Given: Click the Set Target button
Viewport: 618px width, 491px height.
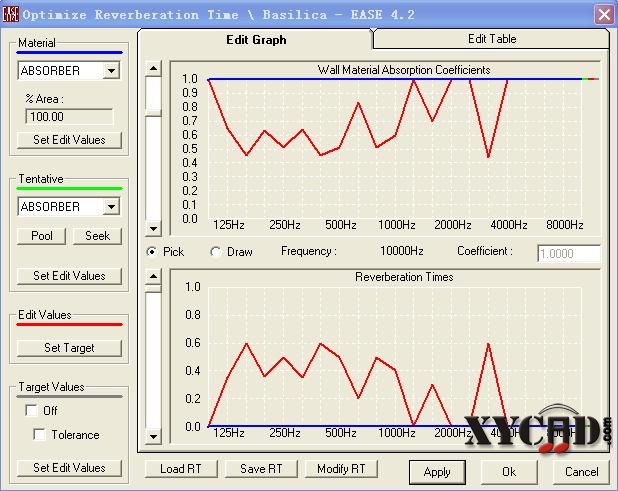Looking at the screenshot, I should tap(69, 348).
